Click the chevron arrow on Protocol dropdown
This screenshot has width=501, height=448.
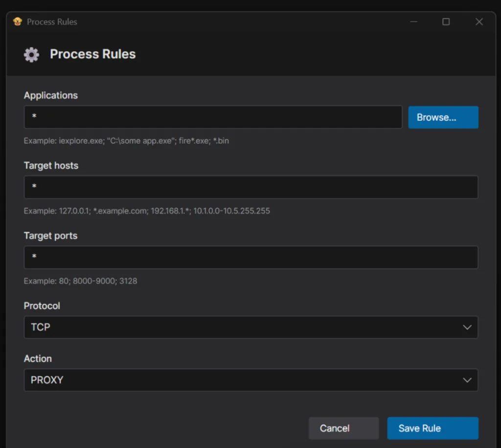(467, 327)
